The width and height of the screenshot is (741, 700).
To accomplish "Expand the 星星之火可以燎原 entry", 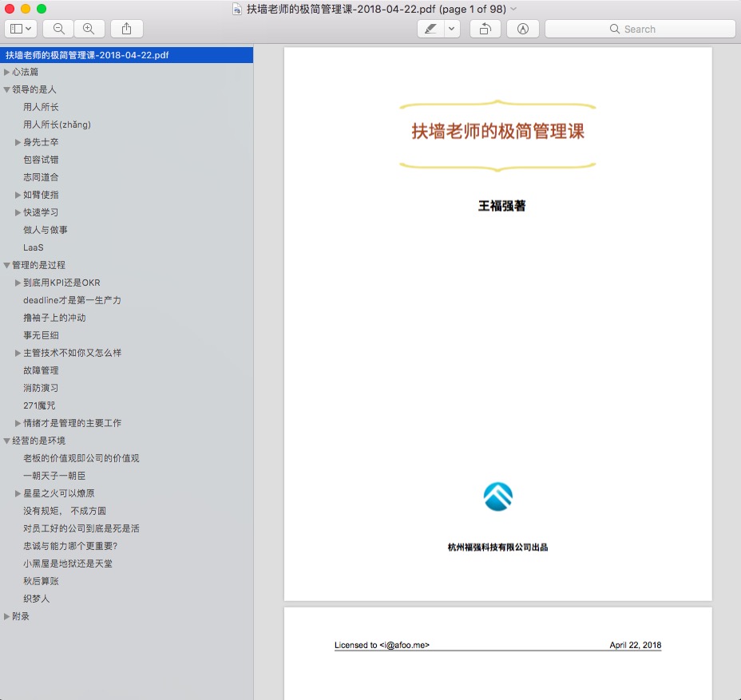I will click(18, 493).
